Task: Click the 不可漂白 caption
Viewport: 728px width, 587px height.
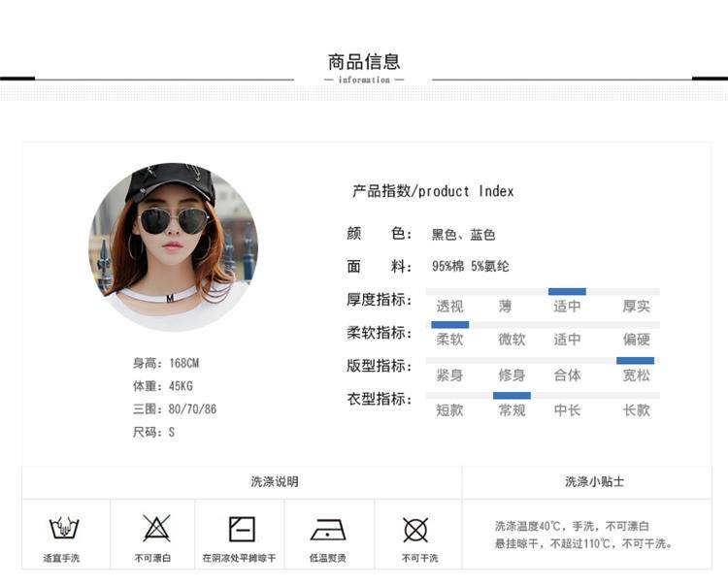Action: coord(152,558)
